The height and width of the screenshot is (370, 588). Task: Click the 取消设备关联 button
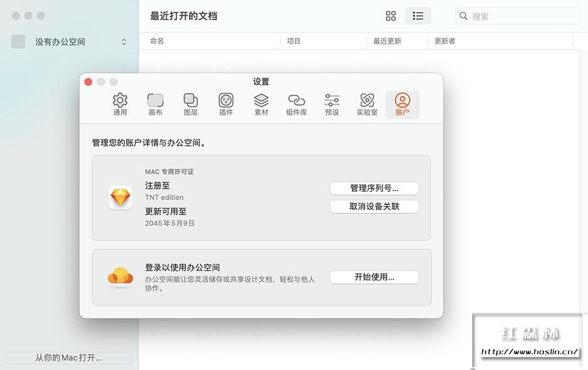point(374,206)
